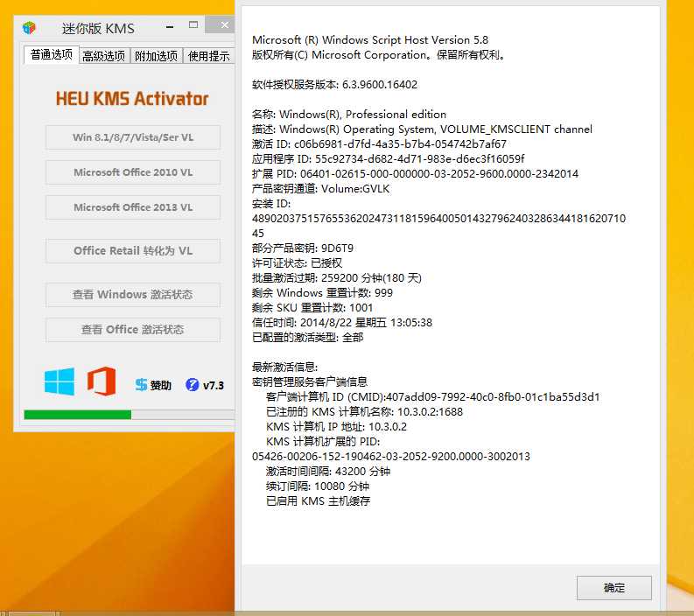Click 激活时间间隔: 43200 分钟 line
The image size is (694, 616).
(328, 472)
